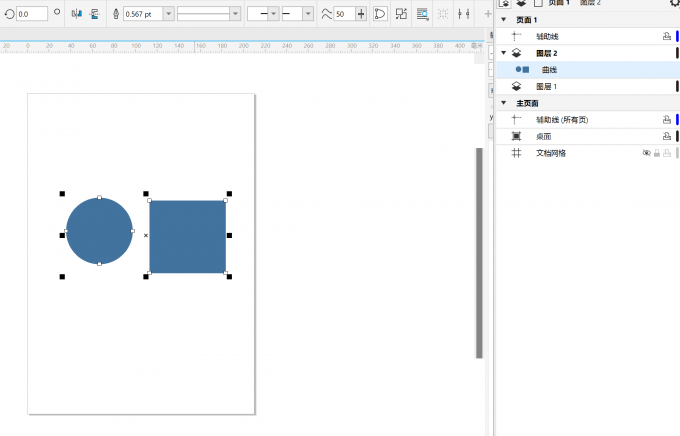
Task: Toggle visibility eye of 文档网格
Action: click(645, 153)
